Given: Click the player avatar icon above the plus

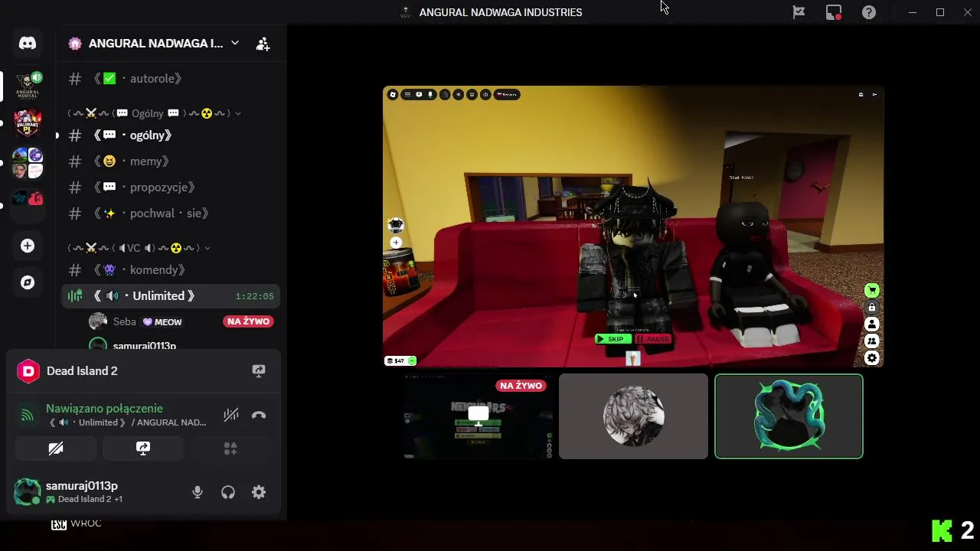Looking at the screenshot, I should point(396,225).
